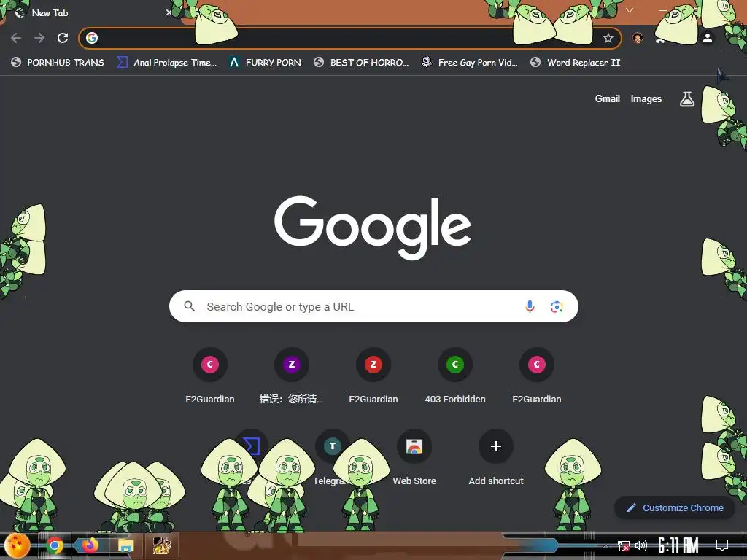
Task: Open the BEST OF HORRO... bookmark
Action: coord(361,63)
